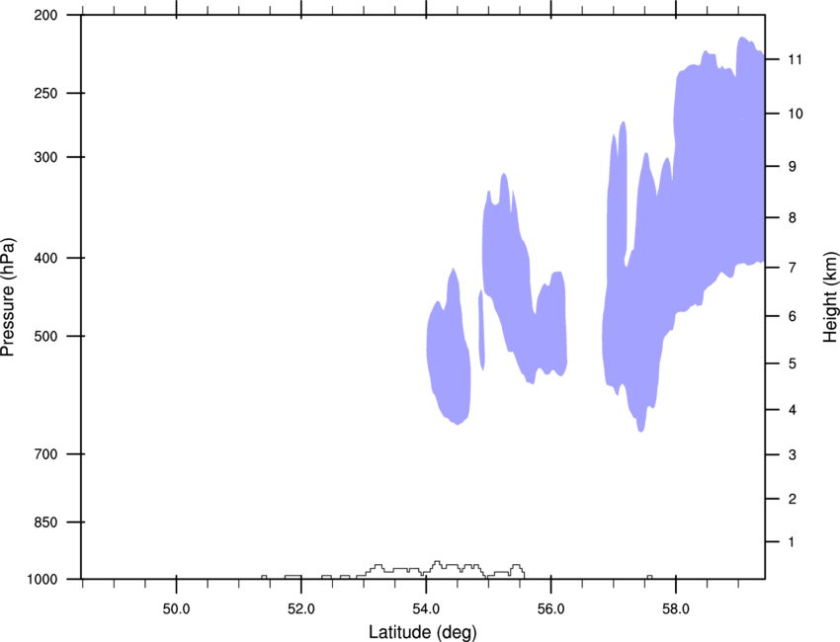Click the small oval blue region near 54.5 latitude
Screen dimensions: 840x642
449,354
